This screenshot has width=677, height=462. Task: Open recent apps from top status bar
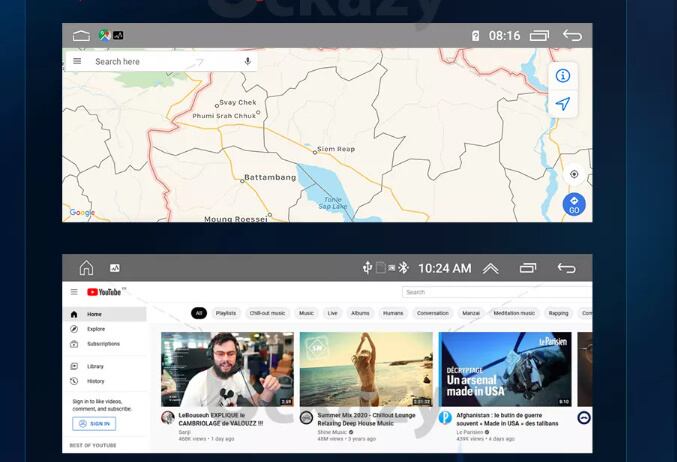539,35
